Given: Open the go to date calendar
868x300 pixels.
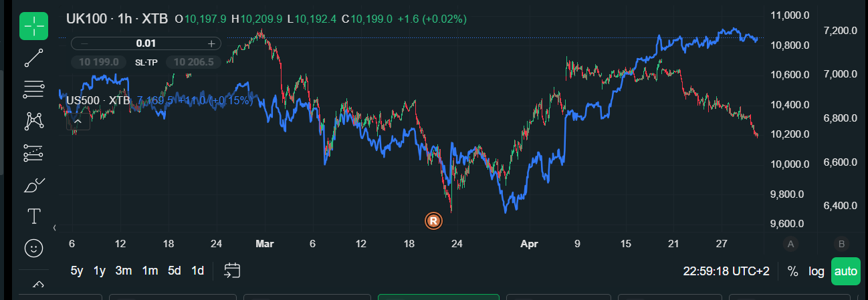Looking at the screenshot, I should pos(232,271).
